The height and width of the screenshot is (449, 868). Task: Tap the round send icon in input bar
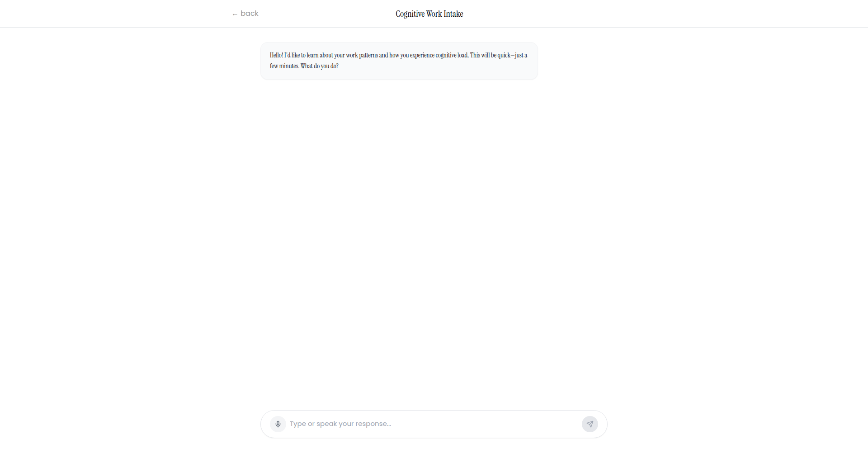click(x=590, y=424)
